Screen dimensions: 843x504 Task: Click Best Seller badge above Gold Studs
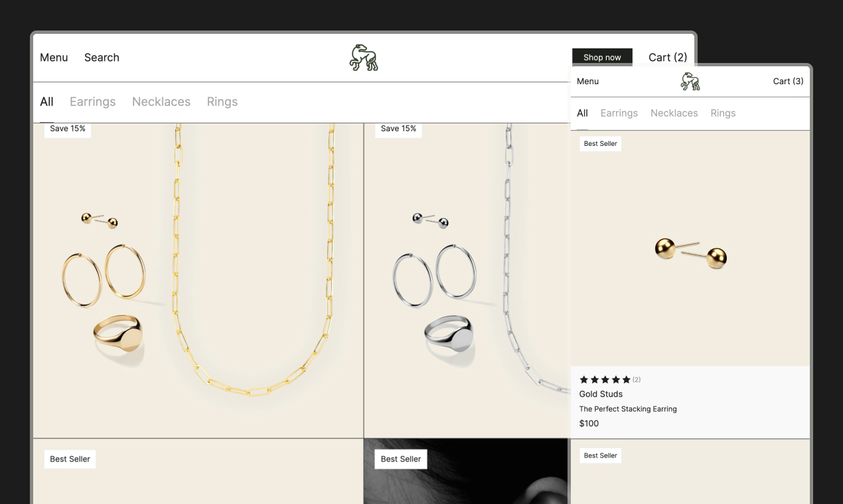(601, 144)
